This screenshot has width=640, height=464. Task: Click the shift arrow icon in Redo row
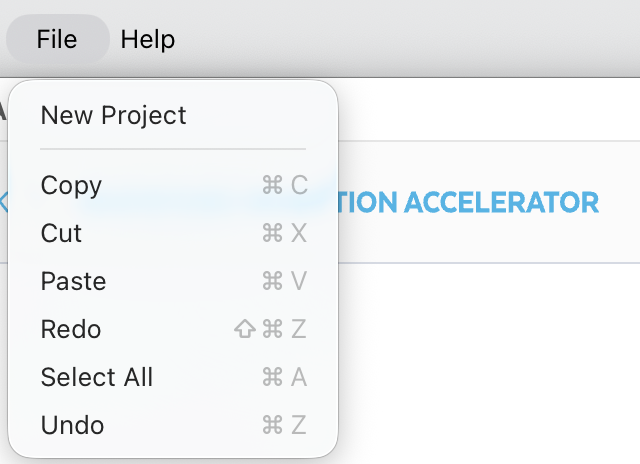pyautogui.click(x=245, y=329)
